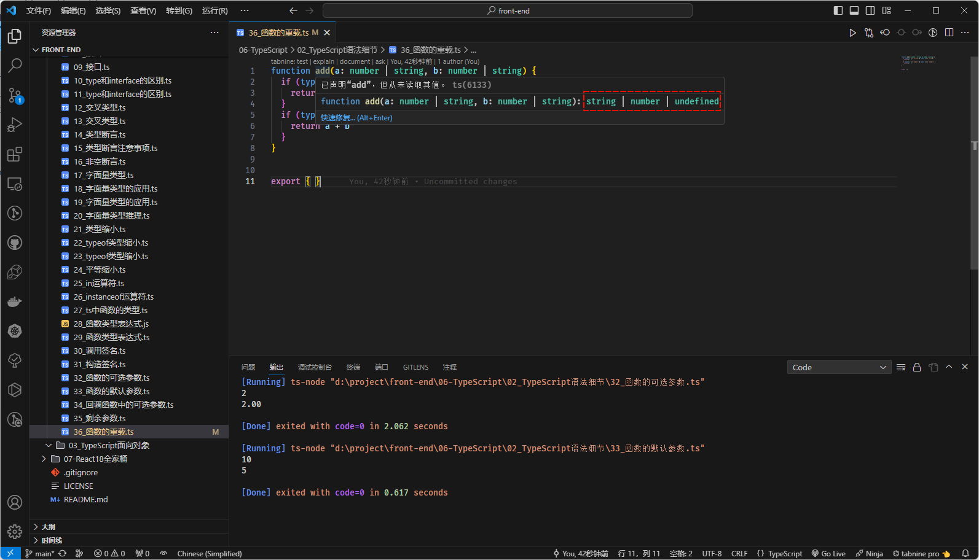The height and width of the screenshot is (560, 979).
Task: Switch to the 终端 terminal tab
Action: pos(353,367)
